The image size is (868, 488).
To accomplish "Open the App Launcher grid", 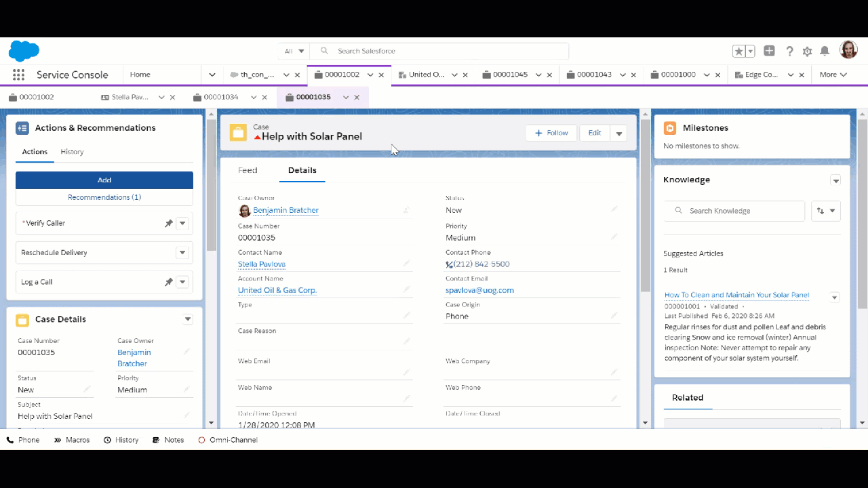I will 18,75.
